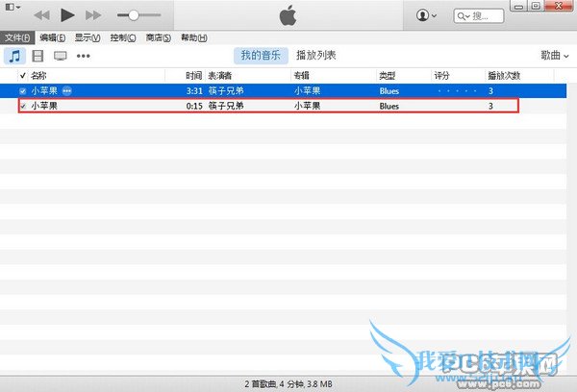Sort by the 名称 column header
577x392 pixels.
tap(97, 76)
